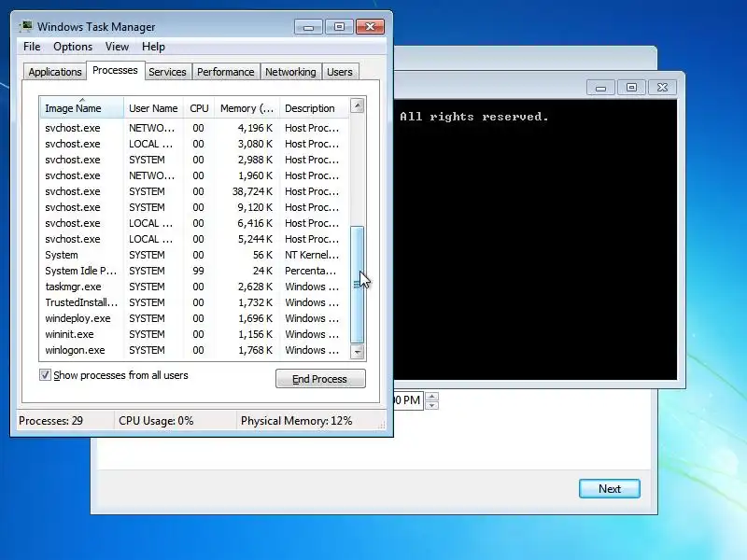Open the File menu
747x560 pixels.
pos(32,47)
